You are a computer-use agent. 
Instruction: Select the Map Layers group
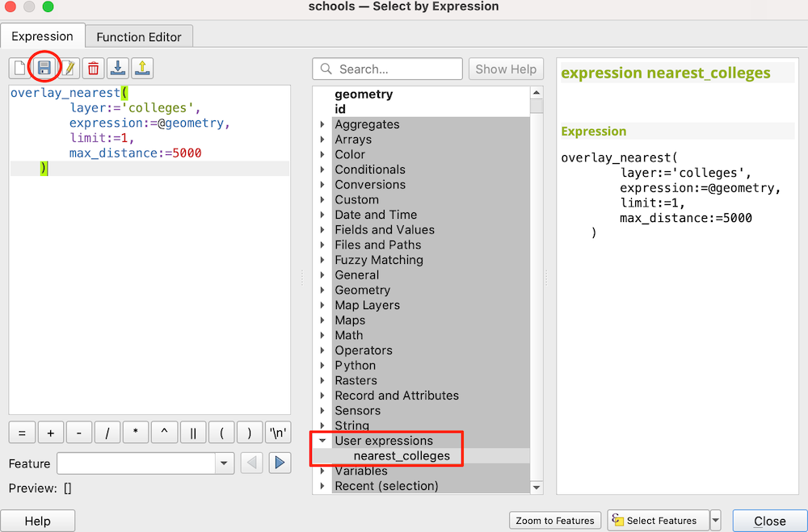point(367,305)
